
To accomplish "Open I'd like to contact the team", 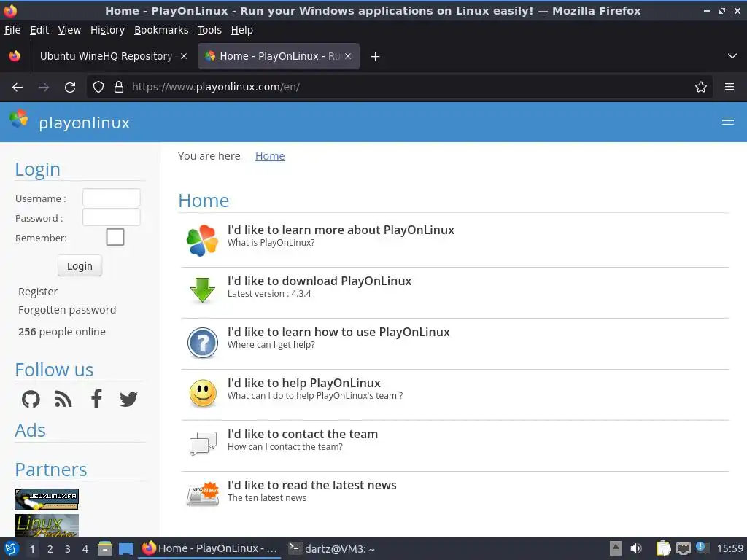I will click(303, 434).
